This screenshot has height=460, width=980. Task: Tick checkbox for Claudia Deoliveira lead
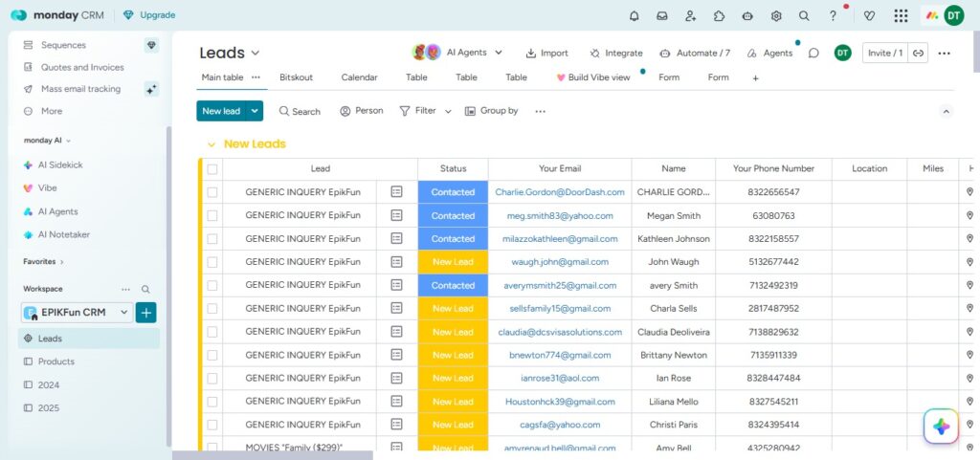[212, 332]
